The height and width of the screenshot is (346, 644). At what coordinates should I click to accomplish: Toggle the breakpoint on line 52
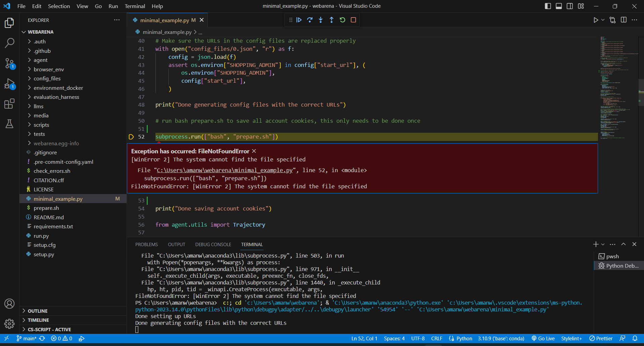(x=131, y=137)
